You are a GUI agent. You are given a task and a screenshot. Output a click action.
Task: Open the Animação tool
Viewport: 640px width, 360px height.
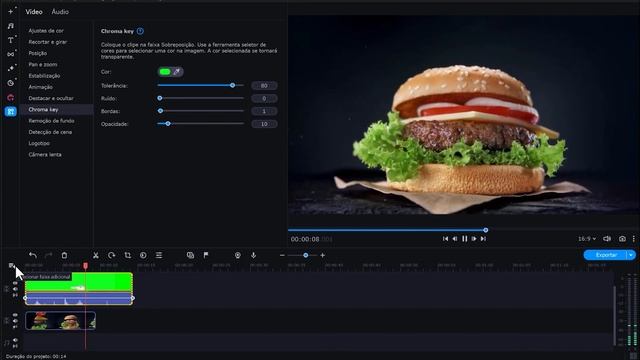pos(40,87)
